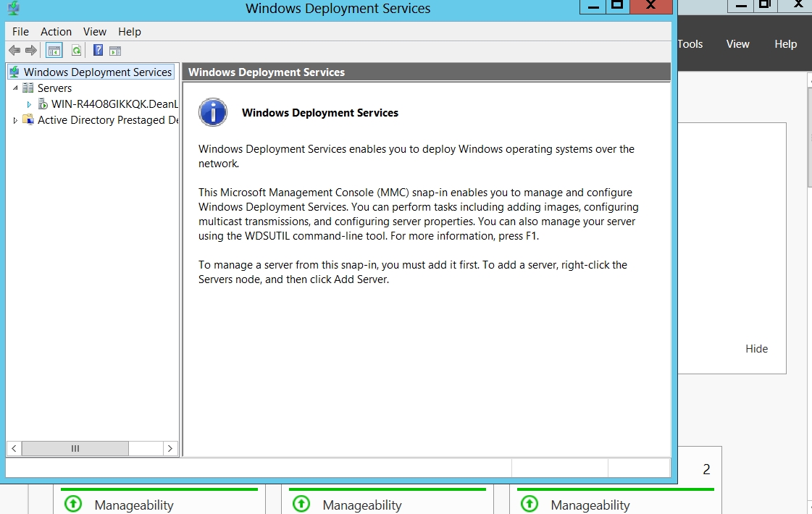The width and height of the screenshot is (812, 514).
Task: Click the Refresh toolbar icon
Action: click(x=76, y=51)
